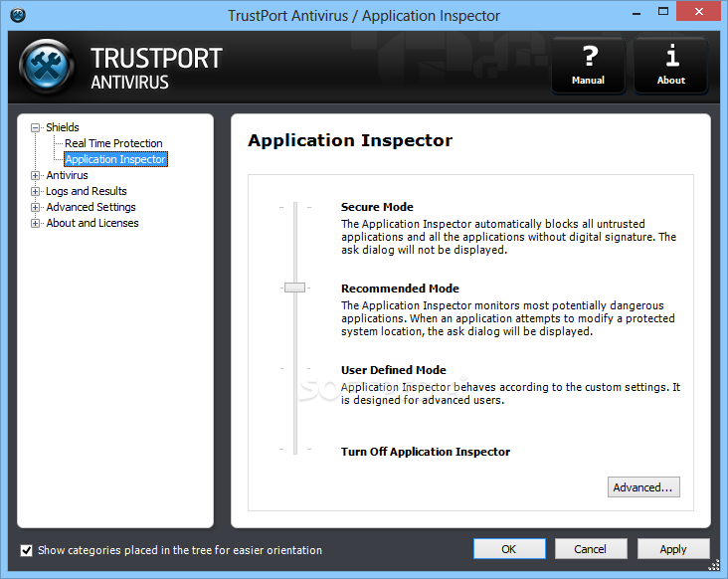Viewport: 728px width, 579px height.
Task: Expand the About and Licenses node
Action: (x=35, y=223)
